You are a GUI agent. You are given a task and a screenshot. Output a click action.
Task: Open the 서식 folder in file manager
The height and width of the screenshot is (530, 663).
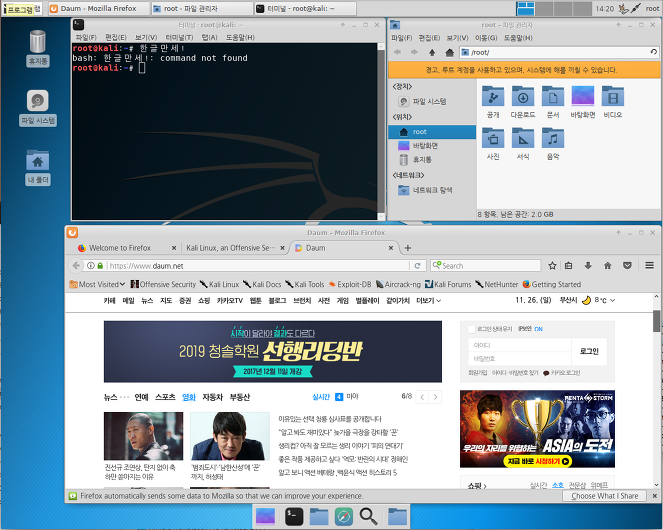(x=523, y=143)
